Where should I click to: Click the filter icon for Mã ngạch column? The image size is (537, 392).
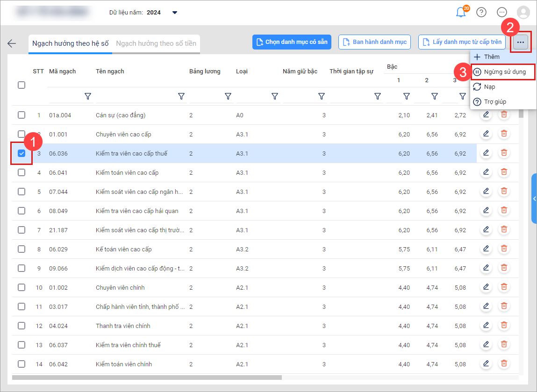point(88,97)
